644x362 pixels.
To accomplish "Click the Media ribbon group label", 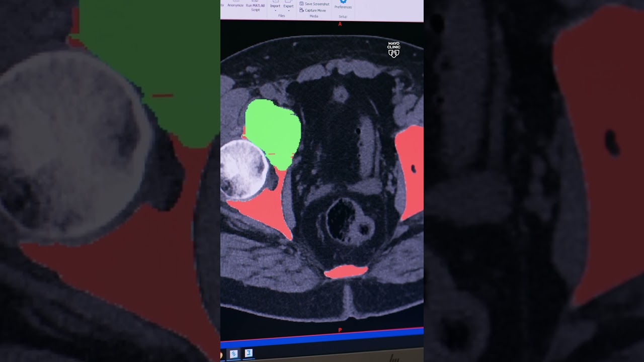I will [x=314, y=16].
